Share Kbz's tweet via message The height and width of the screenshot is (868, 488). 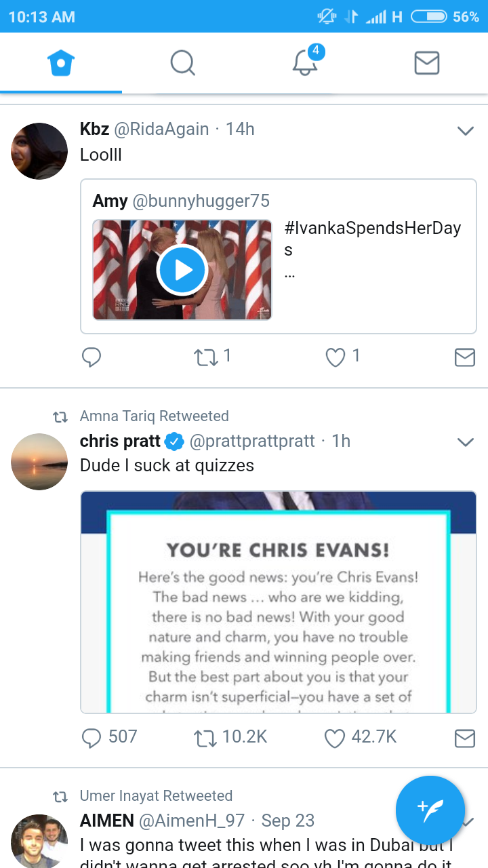[x=464, y=357]
